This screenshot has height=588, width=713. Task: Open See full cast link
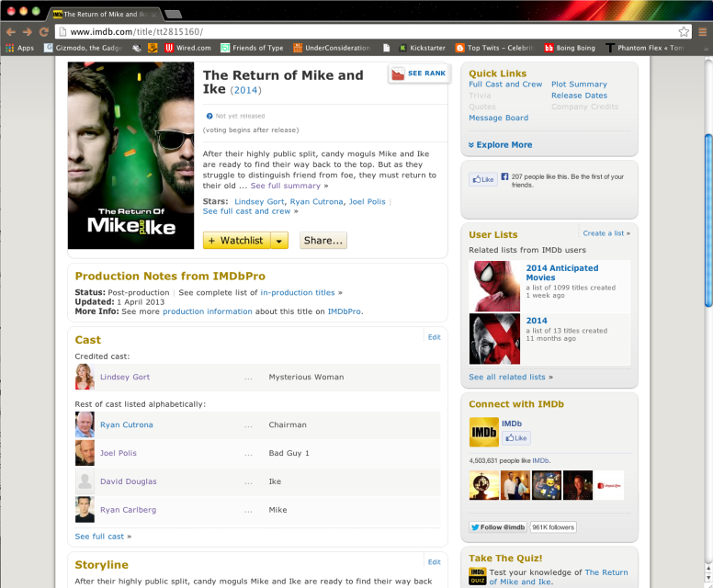pos(99,537)
